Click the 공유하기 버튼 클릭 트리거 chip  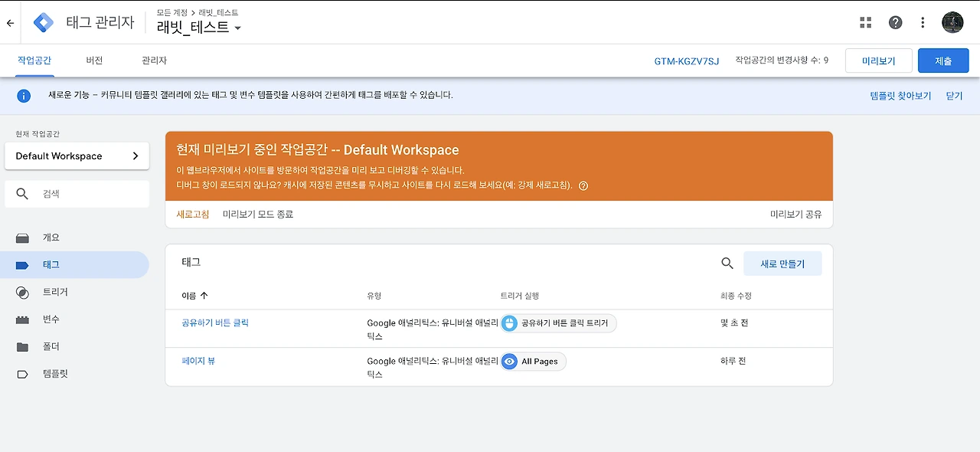click(x=558, y=323)
